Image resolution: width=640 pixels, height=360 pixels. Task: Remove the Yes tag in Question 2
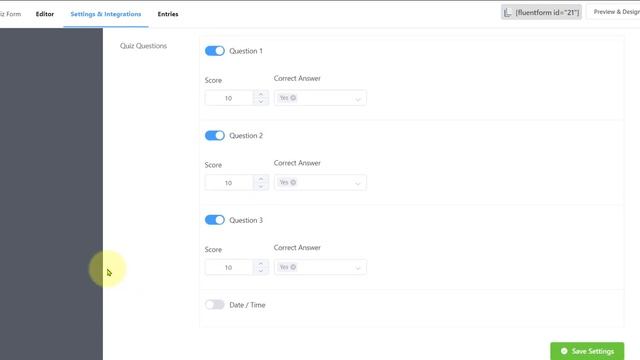[293, 182]
